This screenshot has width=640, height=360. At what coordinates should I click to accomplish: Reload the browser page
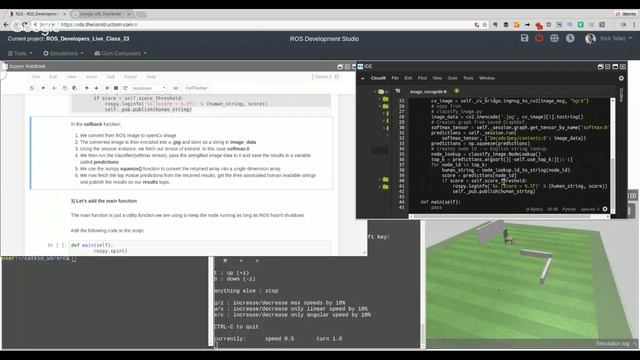(x=24, y=24)
